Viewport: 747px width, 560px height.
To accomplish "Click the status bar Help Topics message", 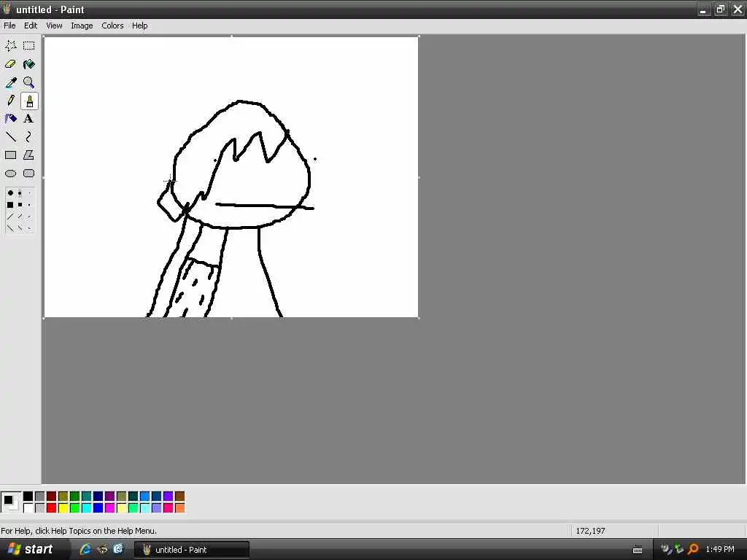I will click(x=79, y=531).
